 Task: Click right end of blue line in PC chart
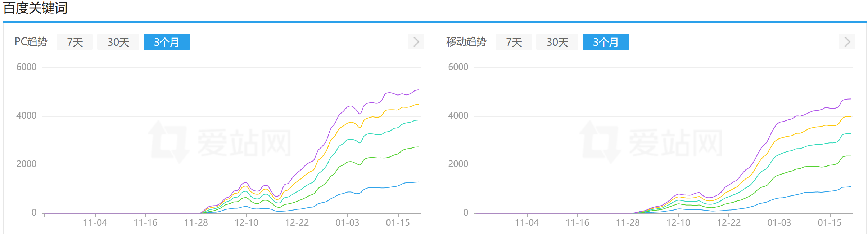click(x=418, y=182)
